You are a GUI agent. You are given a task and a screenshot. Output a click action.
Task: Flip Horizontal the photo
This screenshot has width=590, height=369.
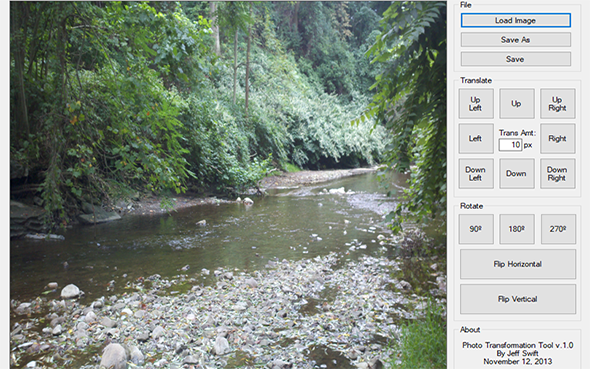pos(518,264)
